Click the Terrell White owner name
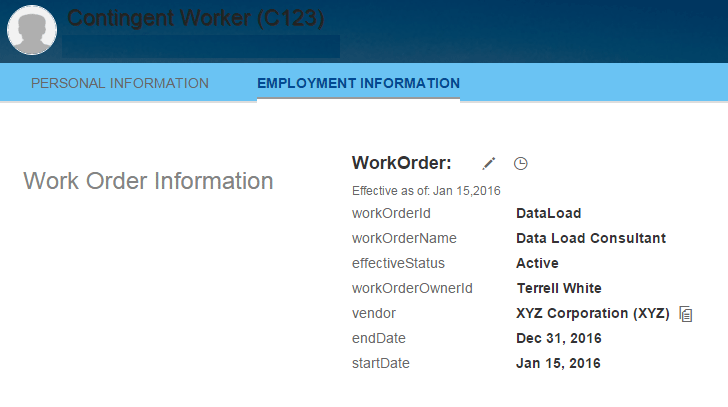728x407 pixels. [558, 288]
